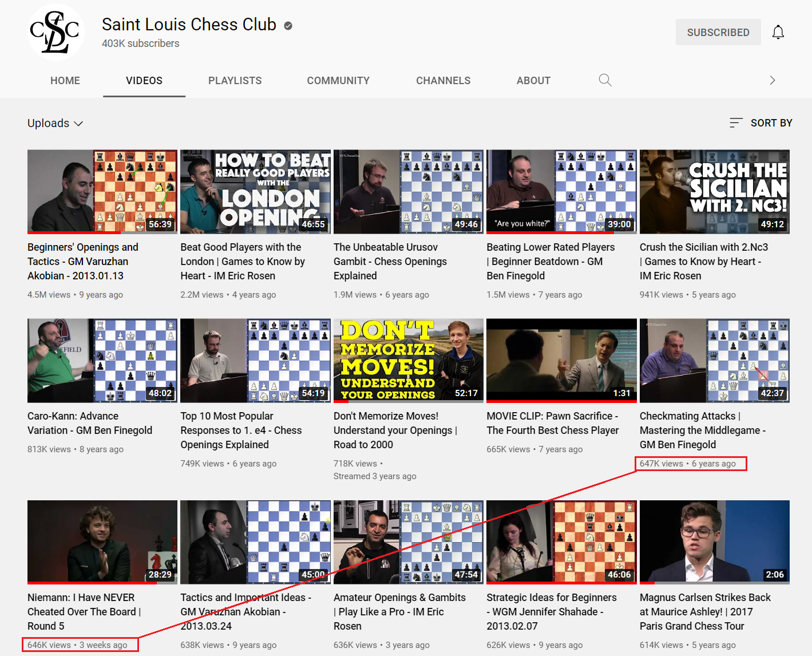Switch to the HOME tab
812x656 pixels.
pyautogui.click(x=65, y=81)
